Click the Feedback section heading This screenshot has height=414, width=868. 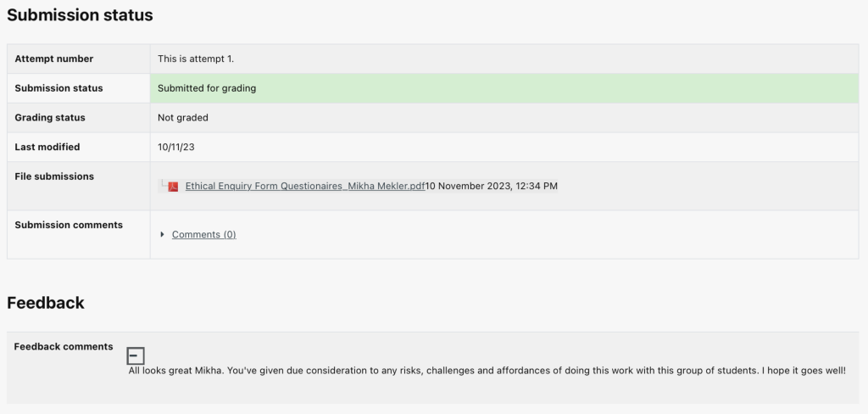point(46,303)
